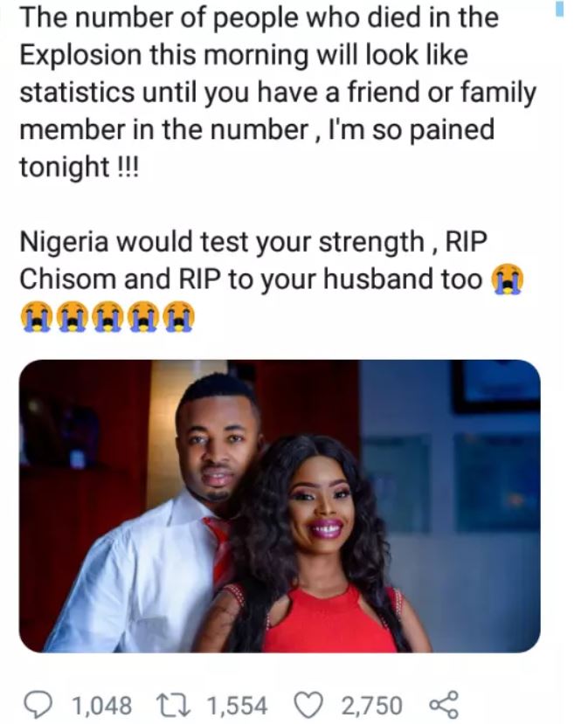Image resolution: width=588 pixels, height=724 pixels.
Task: Click the crying emoji after 'husband too'
Action: tap(508, 279)
